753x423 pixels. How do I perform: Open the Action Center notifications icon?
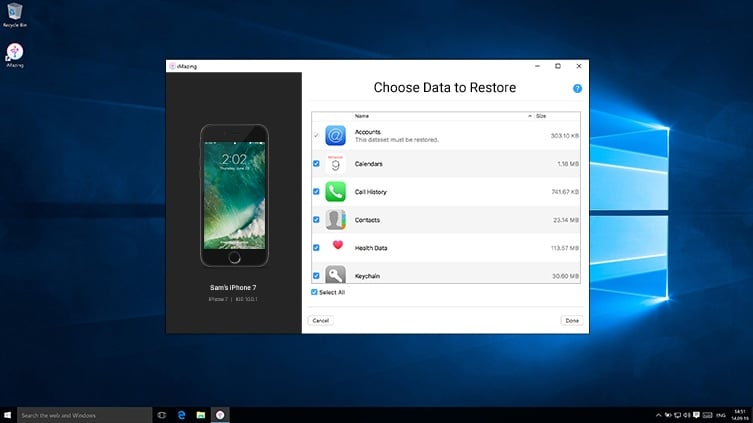coord(696,415)
